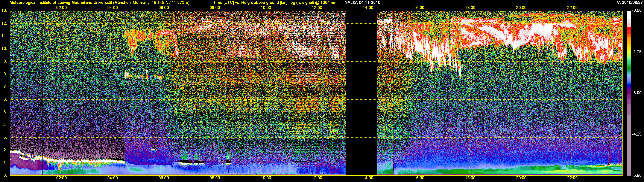Click the -0.50 value on the color scale

pos(636,10)
